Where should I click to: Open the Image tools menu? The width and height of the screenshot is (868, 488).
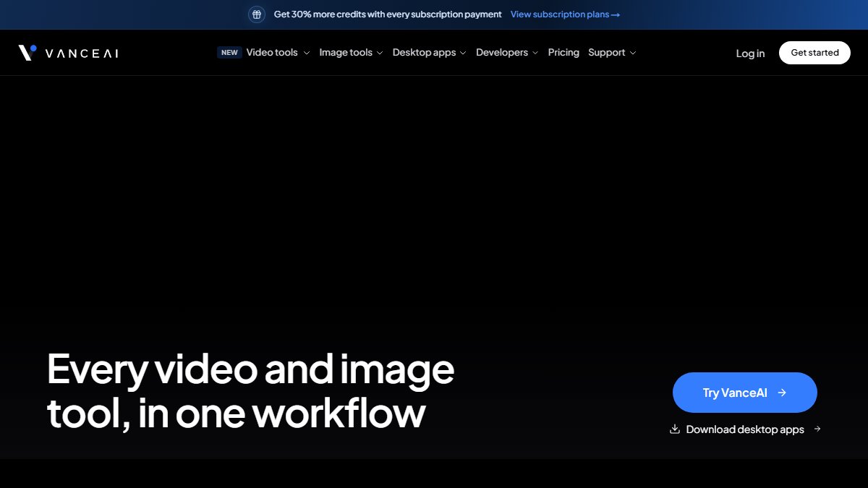coord(346,52)
